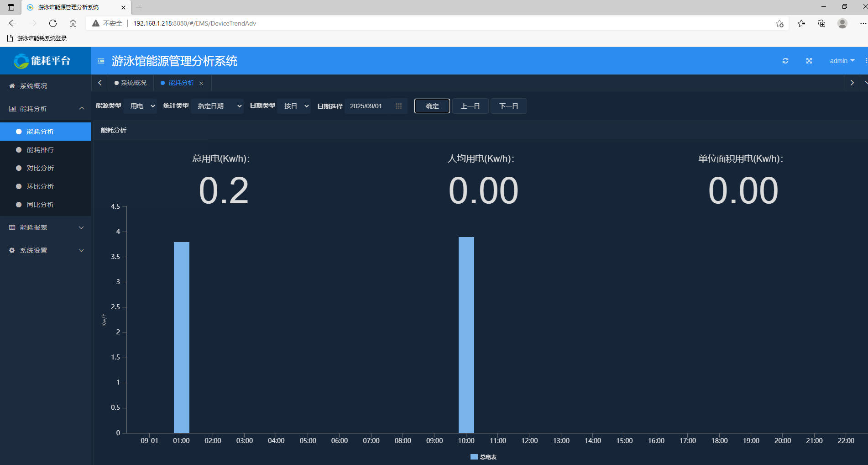Viewport: 868px width, 465px height.
Task: Toggle fullscreen with the expand icon
Action: coord(809,61)
